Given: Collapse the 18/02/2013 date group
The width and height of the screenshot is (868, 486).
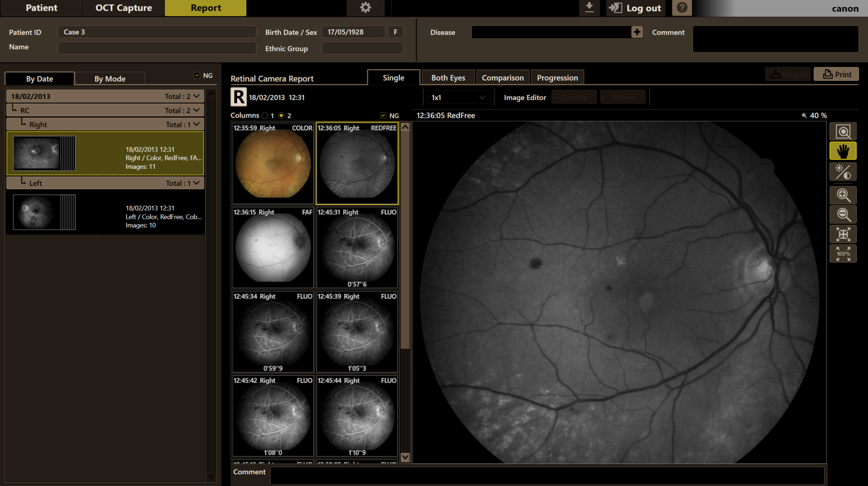Looking at the screenshot, I should point(197,96).
